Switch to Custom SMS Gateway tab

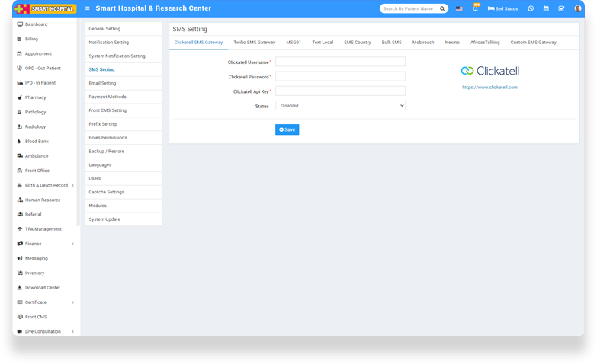point(534,43)
